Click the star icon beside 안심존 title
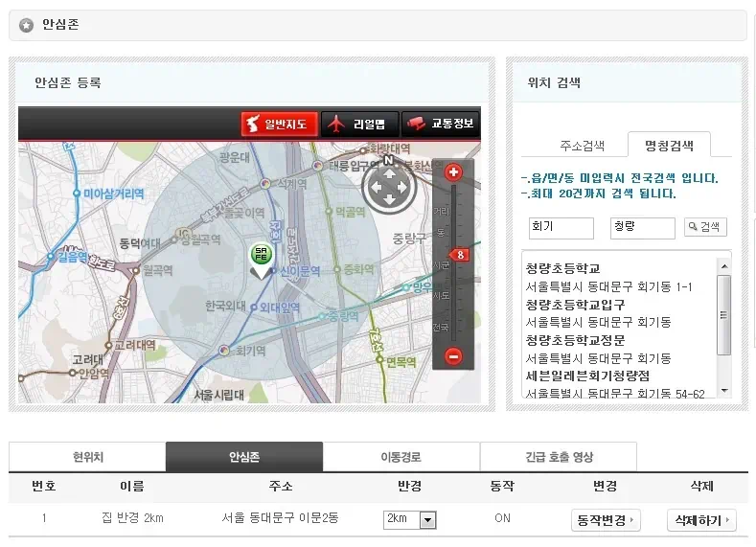 point(26,25)
